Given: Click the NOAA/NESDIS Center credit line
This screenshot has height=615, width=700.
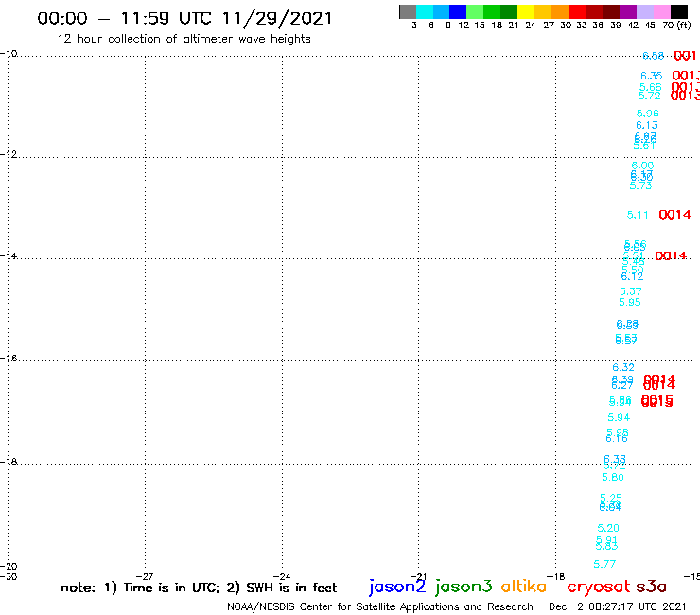Looking at the screenshot, I should [x=380, y=607].
